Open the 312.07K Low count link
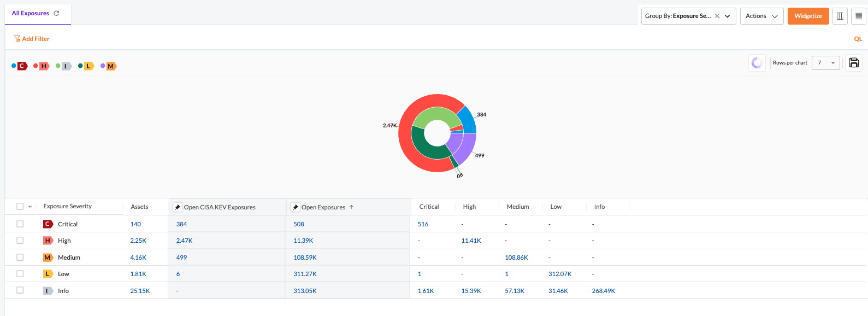The image size is (868, 316). point(560,274)
